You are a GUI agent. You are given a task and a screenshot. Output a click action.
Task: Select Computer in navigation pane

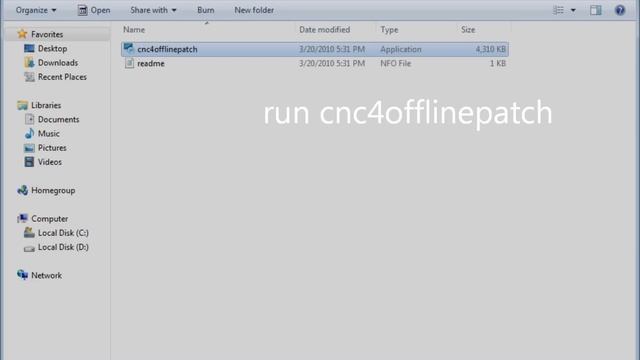pos(49,219)
